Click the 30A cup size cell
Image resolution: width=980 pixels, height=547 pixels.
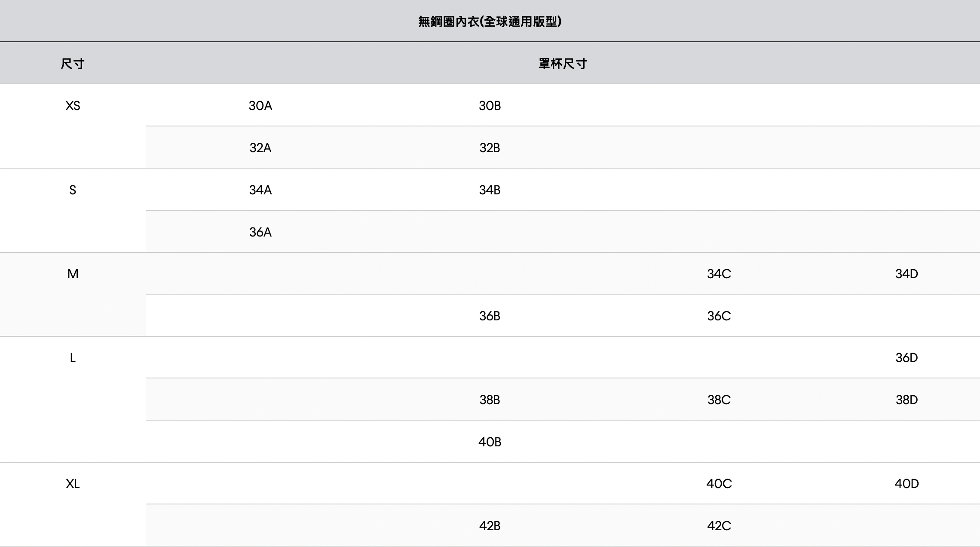click(x=260, y=106)
